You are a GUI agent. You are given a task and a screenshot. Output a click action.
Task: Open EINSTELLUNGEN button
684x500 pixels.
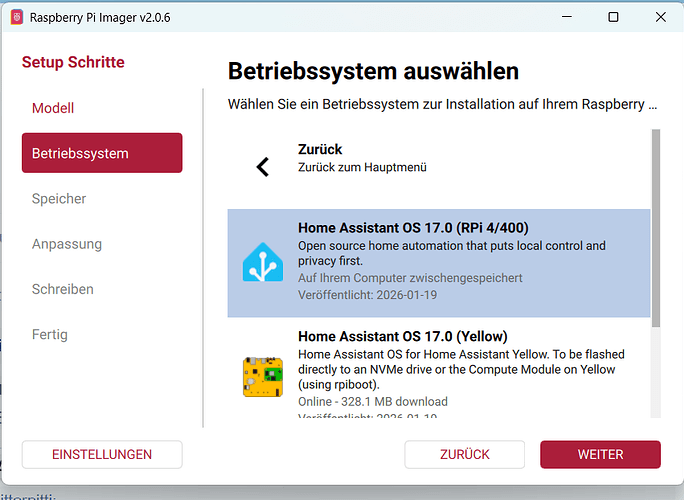coord(102,455)
